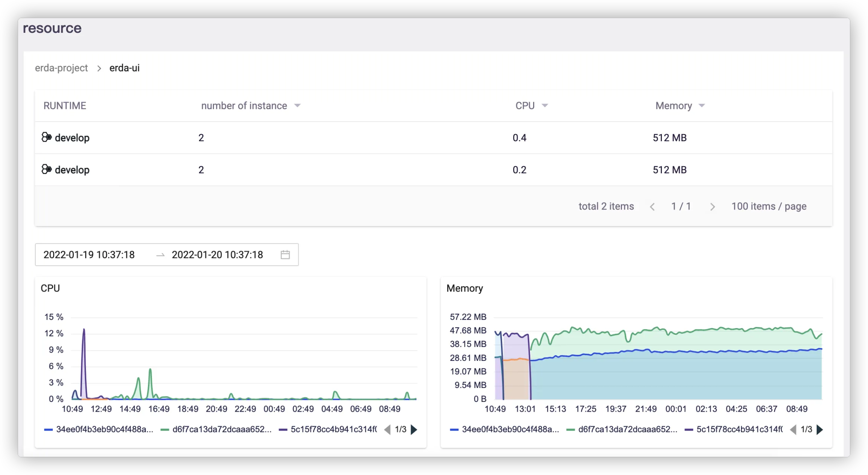Open the Memory column sort dropdown
The width and height of the screenshot is (868, 475).
[701, 105]
